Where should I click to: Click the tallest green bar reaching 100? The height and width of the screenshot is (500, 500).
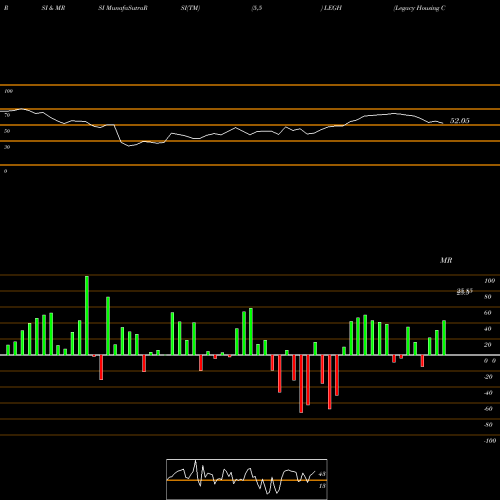[87, 315]
